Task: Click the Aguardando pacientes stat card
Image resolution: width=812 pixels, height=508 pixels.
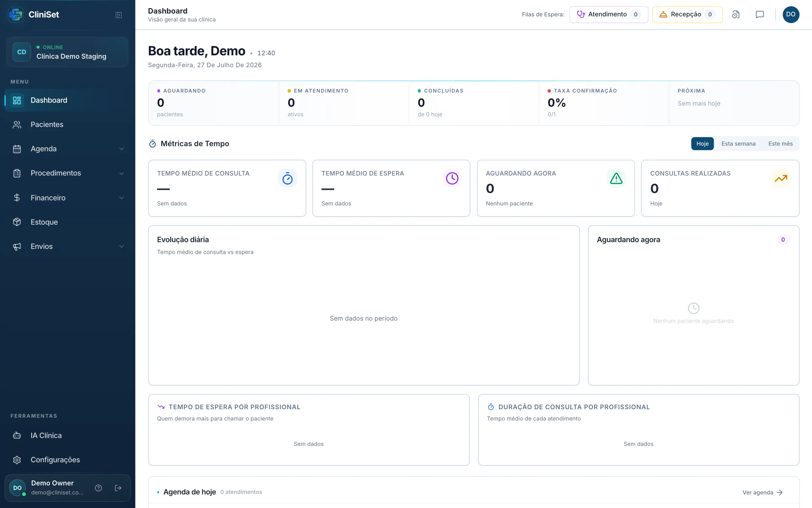Action: point(214,103)
